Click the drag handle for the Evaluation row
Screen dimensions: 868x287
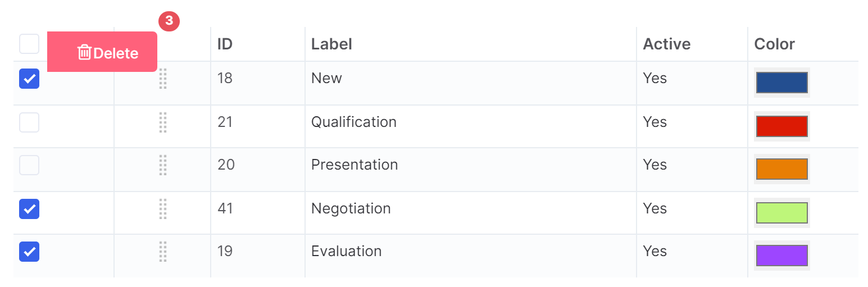coord(163,252)
